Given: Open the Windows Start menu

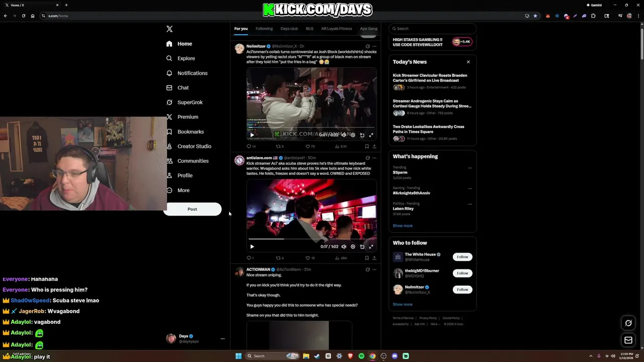Looking at the screenshot, I should click(x=238, y=356).
